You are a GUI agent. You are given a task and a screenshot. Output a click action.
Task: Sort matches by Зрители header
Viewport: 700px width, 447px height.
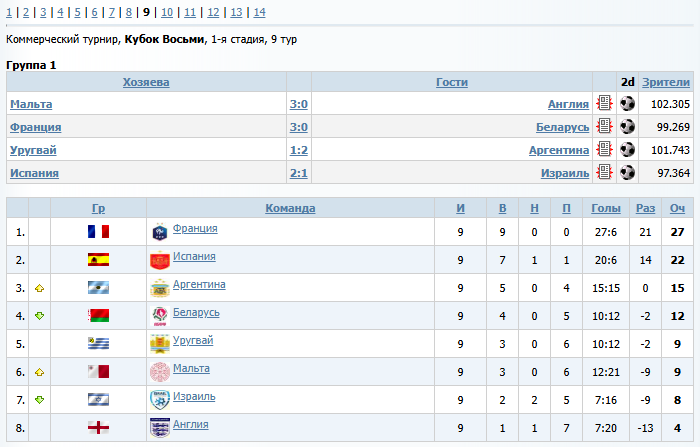pos(665,82)
